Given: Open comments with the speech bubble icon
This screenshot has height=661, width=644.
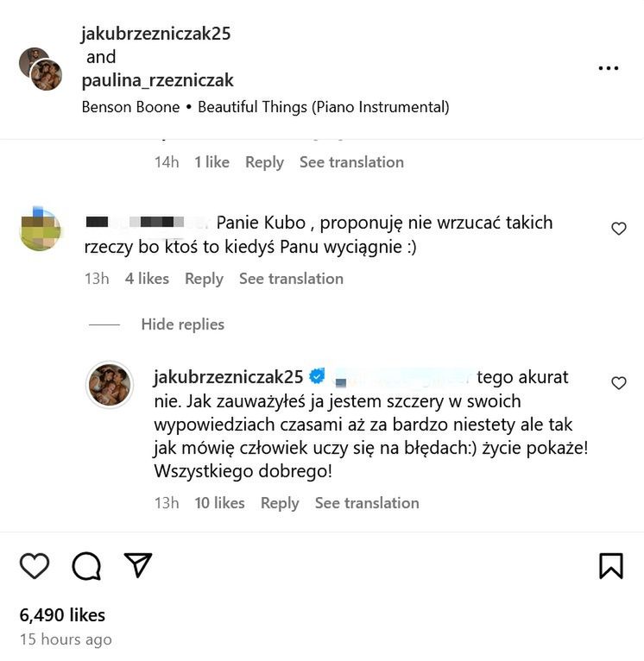Looking at the screenshot, I should click(86, 565).
